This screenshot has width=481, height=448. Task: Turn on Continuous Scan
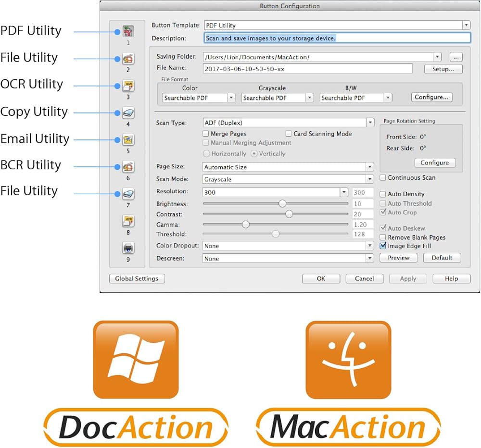(383, 178)
